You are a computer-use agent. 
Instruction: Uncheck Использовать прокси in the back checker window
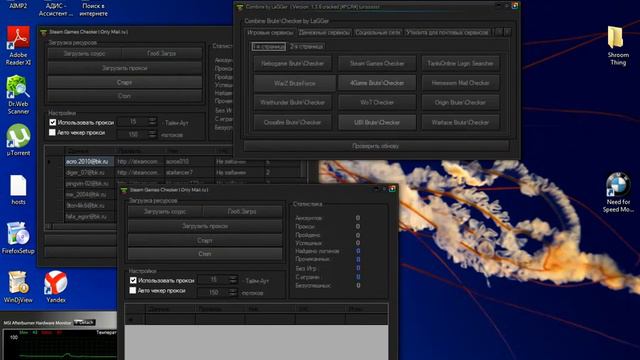pyautogui.click(x=53, y=122)
